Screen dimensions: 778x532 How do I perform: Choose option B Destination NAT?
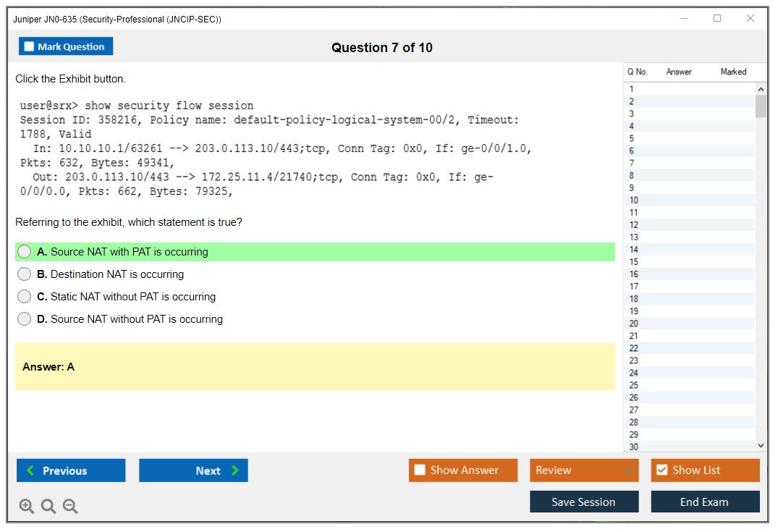pos(25,274)
